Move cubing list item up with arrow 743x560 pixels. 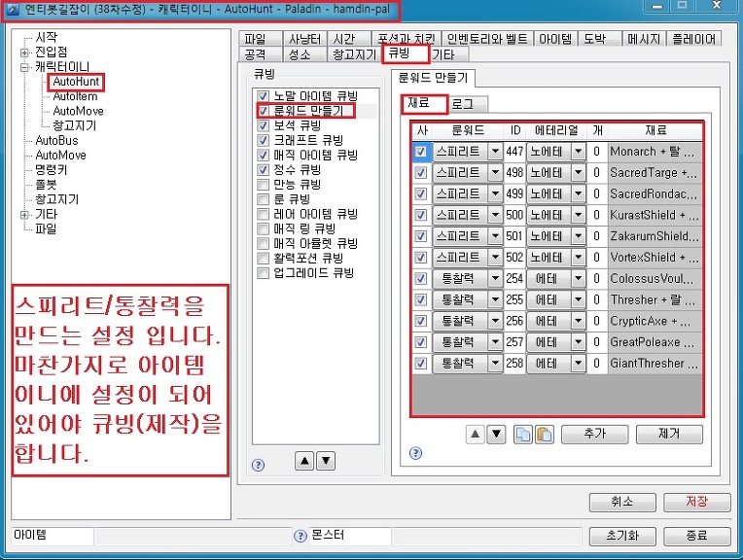pyautogui.click(x=304, y=460)
